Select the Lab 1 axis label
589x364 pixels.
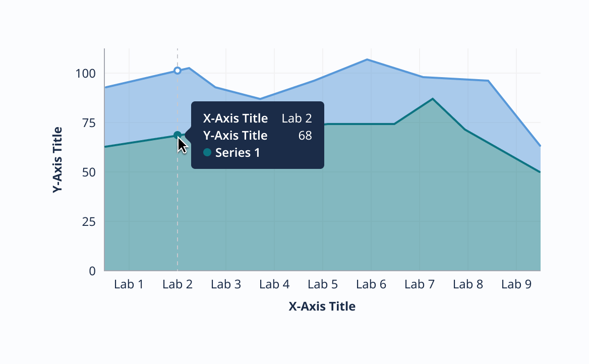click(x=129, y=284)
